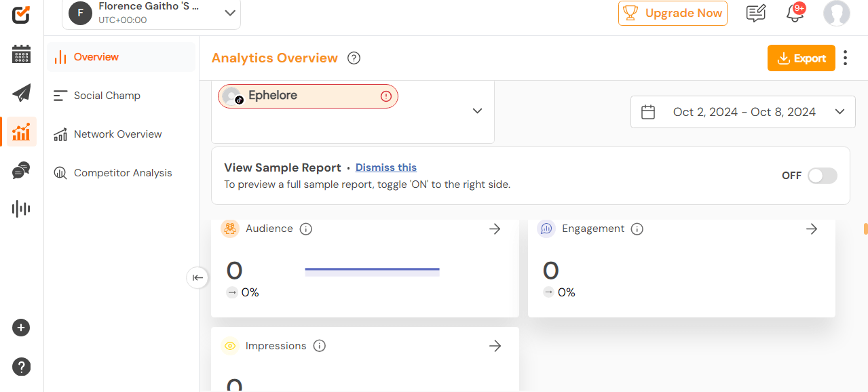This screenshot has width=868, height=392.
Task: Select Social Champ menu item
Action: coord(121,96)
